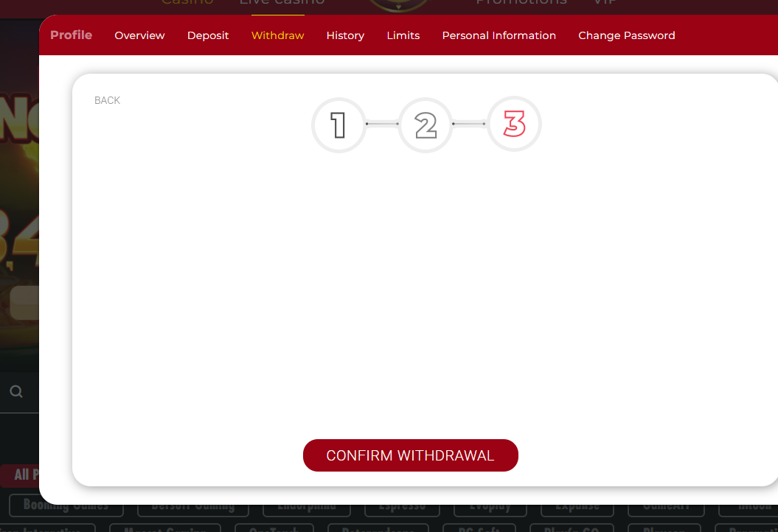Select the highlighted step 3 circle

(514, 125)
